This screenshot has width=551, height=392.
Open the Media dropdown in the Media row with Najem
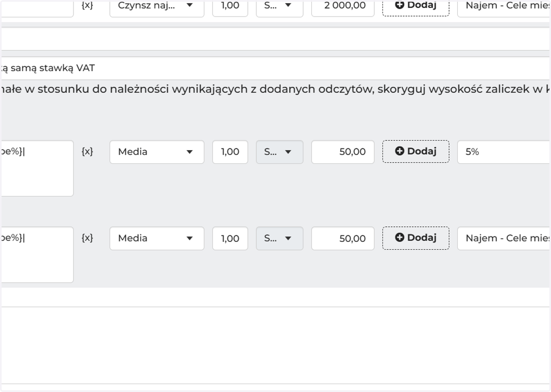(157, 238)
